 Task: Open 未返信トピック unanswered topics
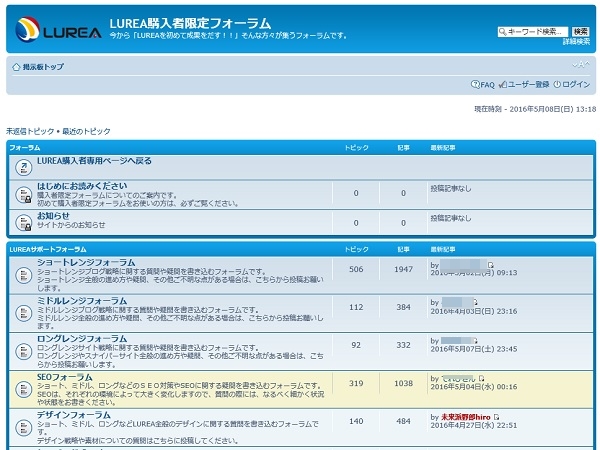(x=30, y=131)
